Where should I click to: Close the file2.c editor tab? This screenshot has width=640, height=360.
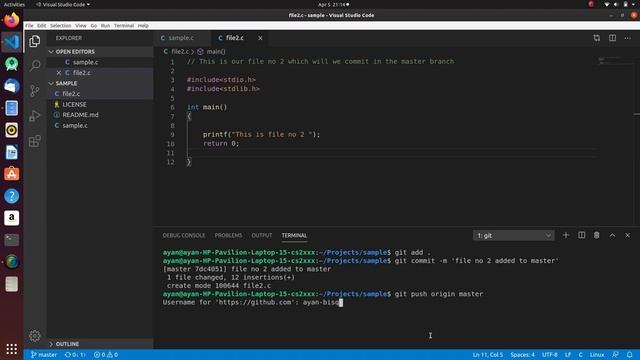pos(260,38)
